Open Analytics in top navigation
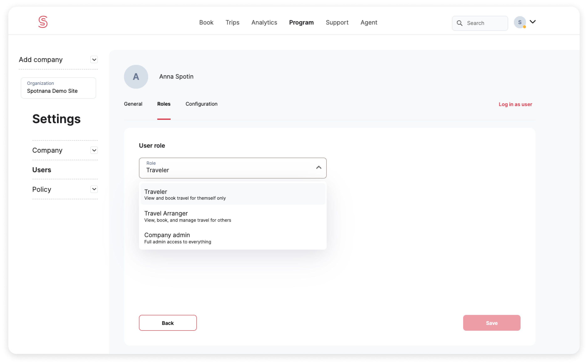The image size is (588, 364). 264,22
